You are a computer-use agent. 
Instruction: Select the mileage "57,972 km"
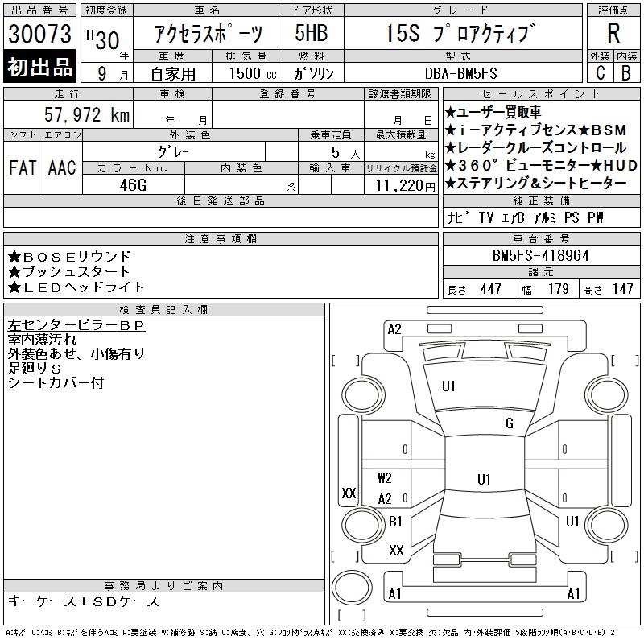coord(87,114)
